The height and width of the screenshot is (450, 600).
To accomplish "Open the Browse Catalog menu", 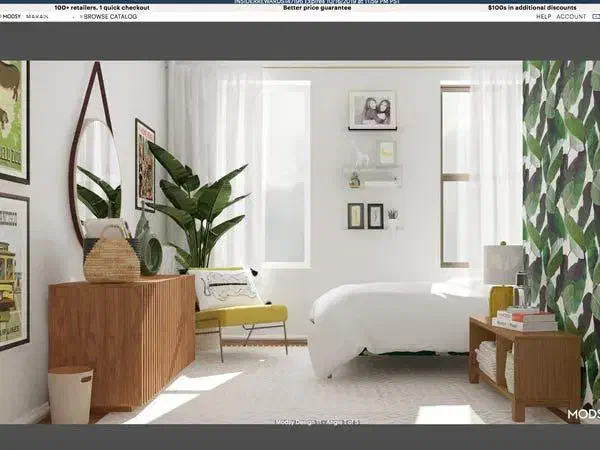I will coord(108,17).
